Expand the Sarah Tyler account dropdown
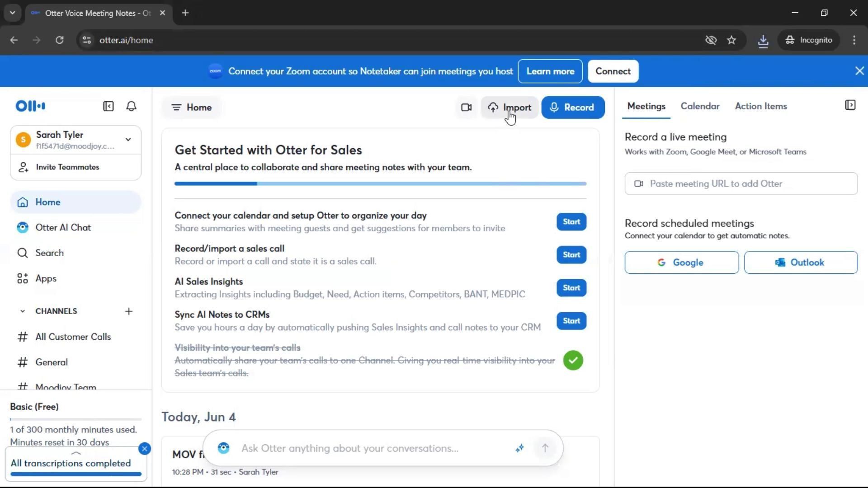The height and width of the screenshot is (488, 868). point(128,140)
